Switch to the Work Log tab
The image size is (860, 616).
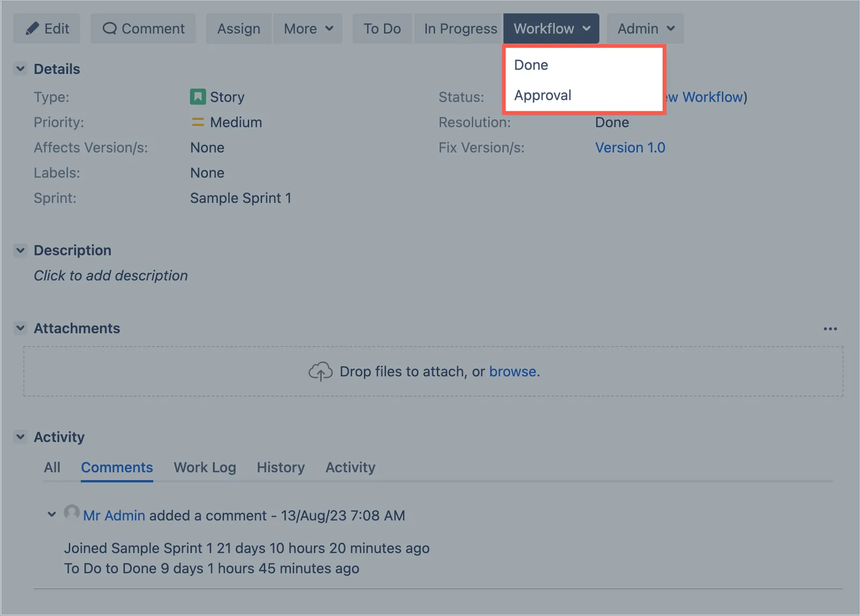205,468
